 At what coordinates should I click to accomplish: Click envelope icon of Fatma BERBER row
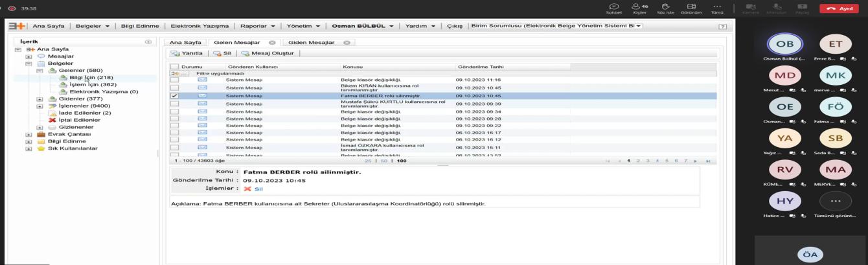pyautogui.click(x=202, y=95)
